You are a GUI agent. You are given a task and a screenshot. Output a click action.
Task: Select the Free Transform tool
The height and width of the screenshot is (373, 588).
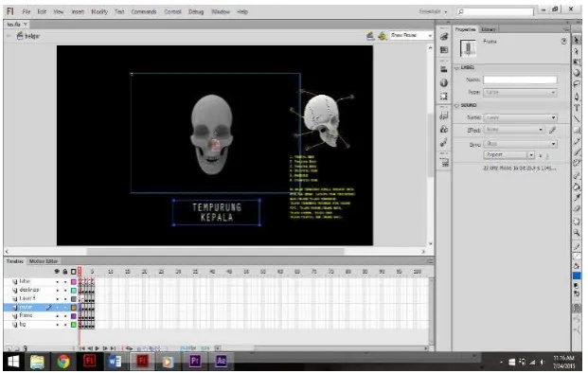pos(577,62)
